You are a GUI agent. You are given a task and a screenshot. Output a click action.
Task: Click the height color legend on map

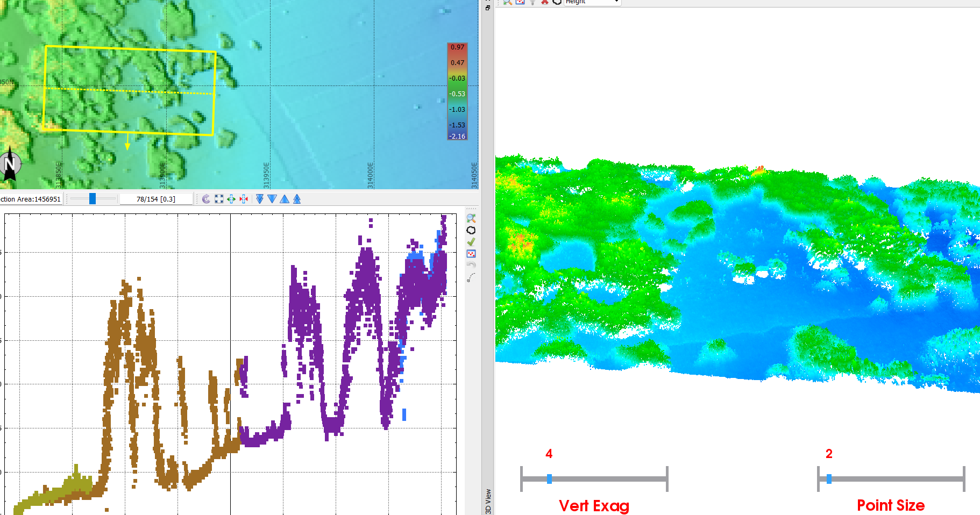click(x=457, y=91)
